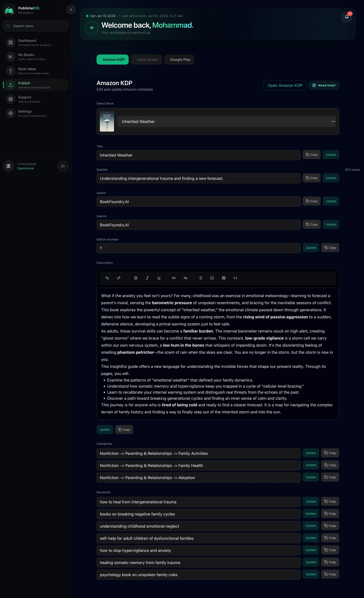The width and height of the screenshot is (364, 598).
Task: Apply italic formatting in the description toolbar
Action: point(147,278)
